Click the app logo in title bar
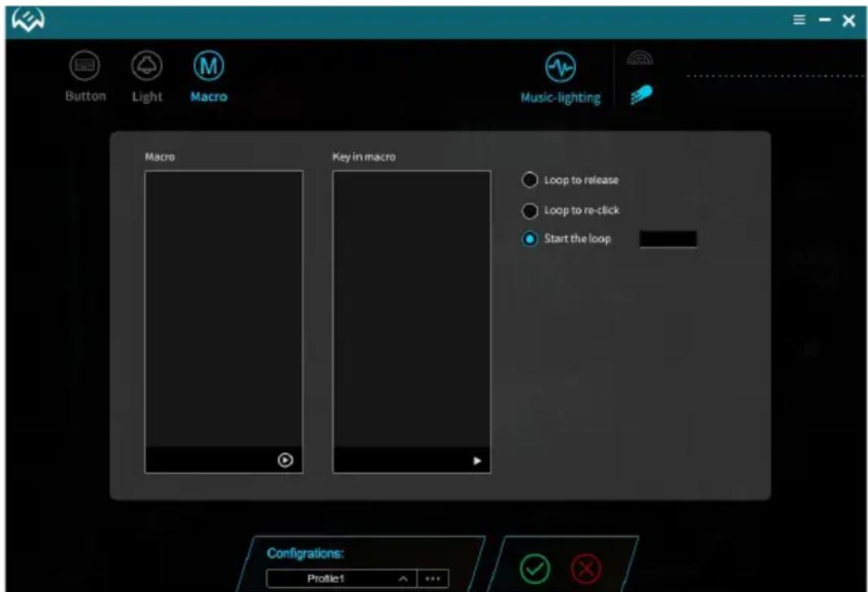 point(28,20)
